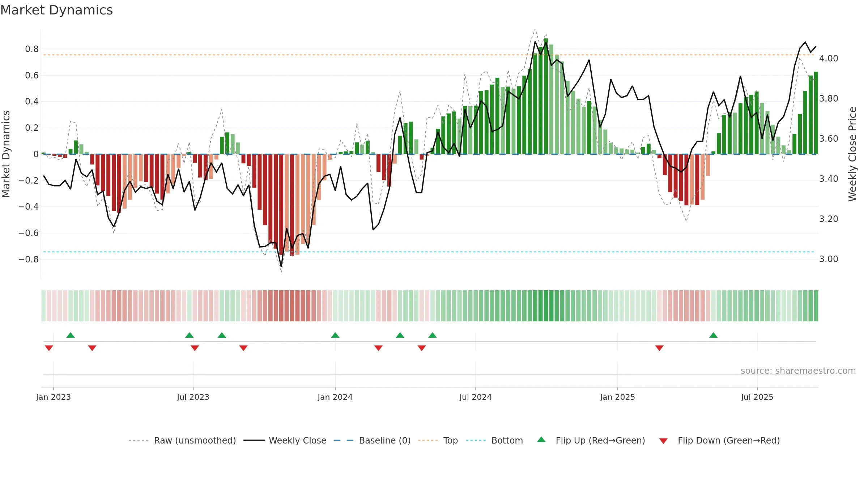Click the red Flip Down triangle legend icon
The image size is (868, 488).
click(663, 441)
